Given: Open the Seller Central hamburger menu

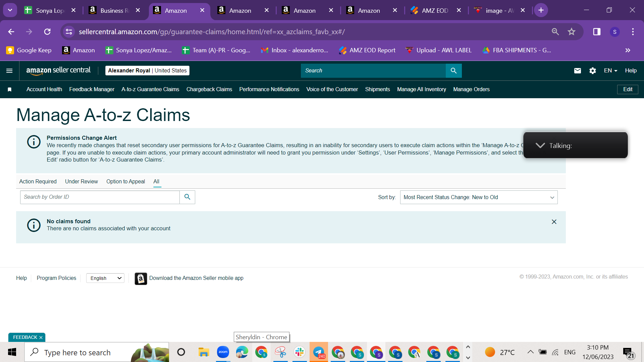Looking at the screenshot, I should [9, 71].
